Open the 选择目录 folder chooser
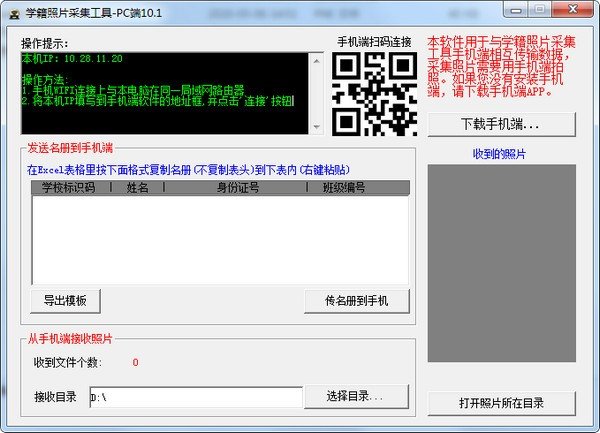This screenshot has height=433, width=600. click(x=357, y=396)
